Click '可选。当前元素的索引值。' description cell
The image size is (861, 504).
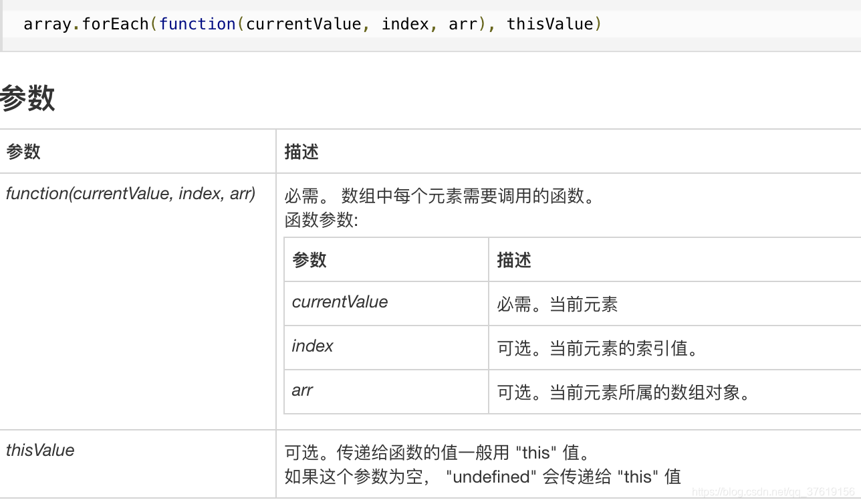tap(675, 348)
